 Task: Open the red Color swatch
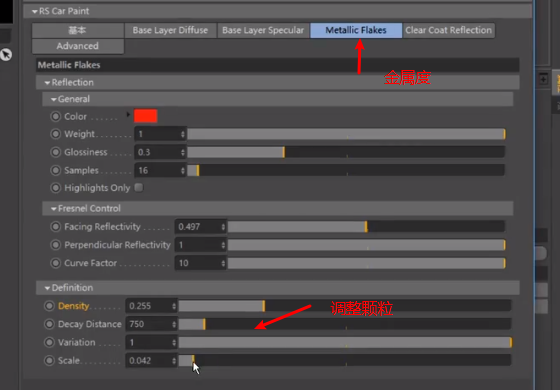145,116
